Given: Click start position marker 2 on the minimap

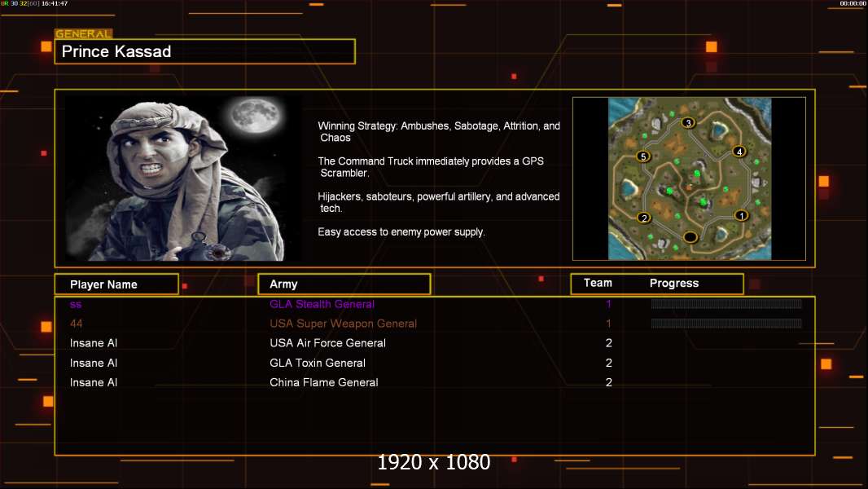Looking at the screenshot, I should click(x=644, y=218).
